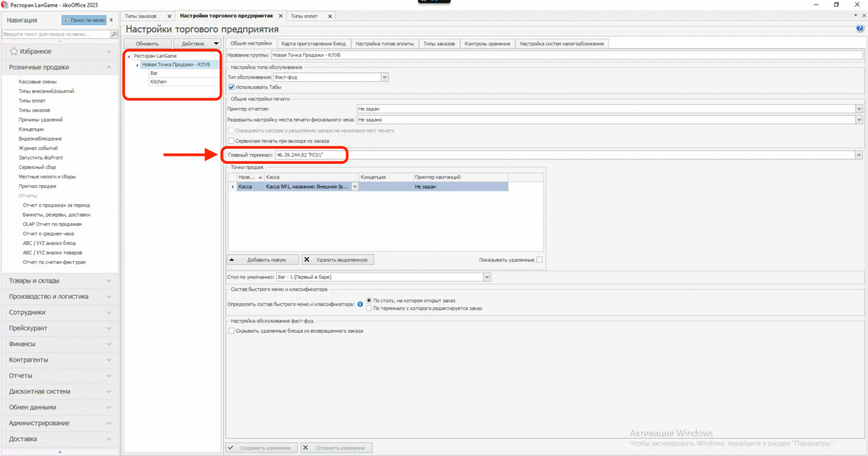Click the Обновить button
This screenshot has height=456, width=868.
pyautogui.click(x=147, y=44)
